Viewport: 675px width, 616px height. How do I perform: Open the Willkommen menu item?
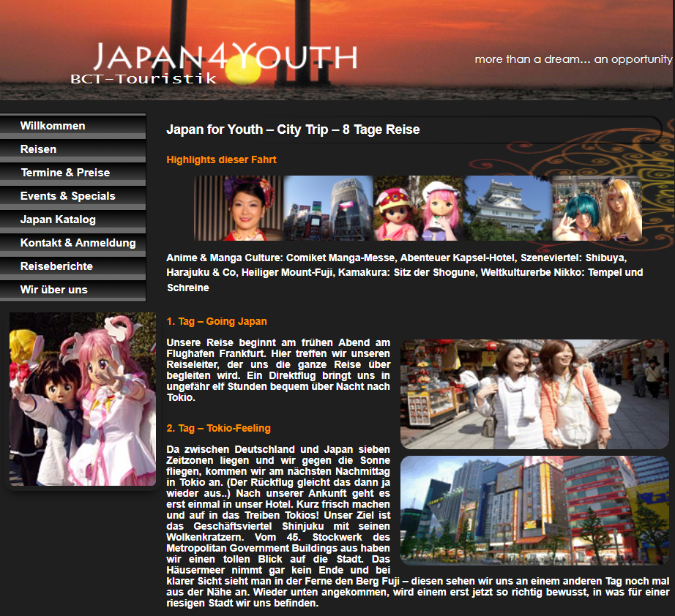(72, 126)
